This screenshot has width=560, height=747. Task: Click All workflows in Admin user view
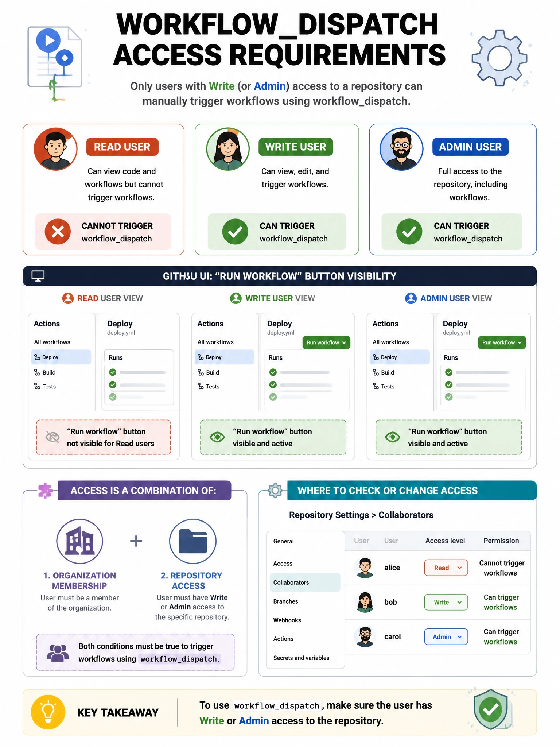[391, 342]
